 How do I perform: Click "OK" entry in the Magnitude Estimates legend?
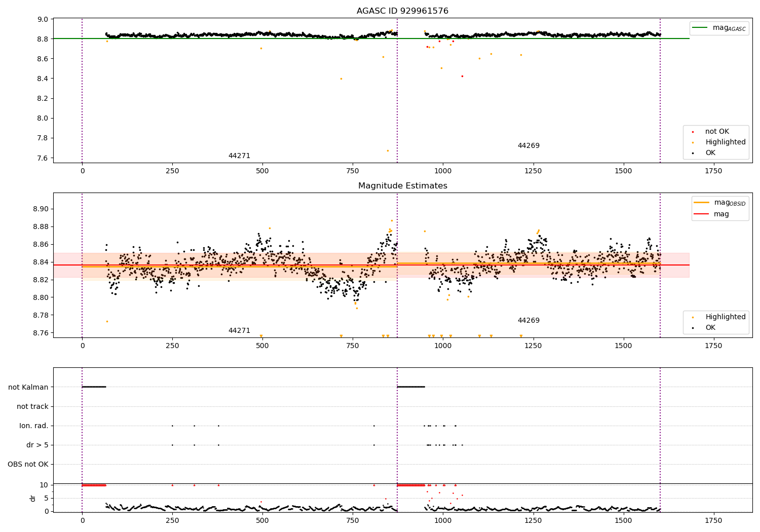(710, 327)
